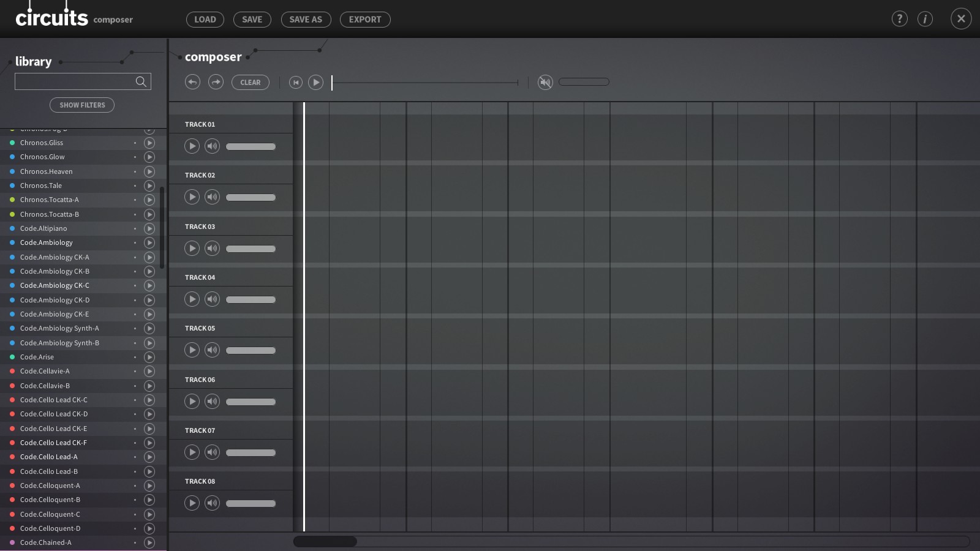The height and width of the screenshot is (551, 980).
Task: Adjust the master volume slider
Action: click(x=584, y=81)
